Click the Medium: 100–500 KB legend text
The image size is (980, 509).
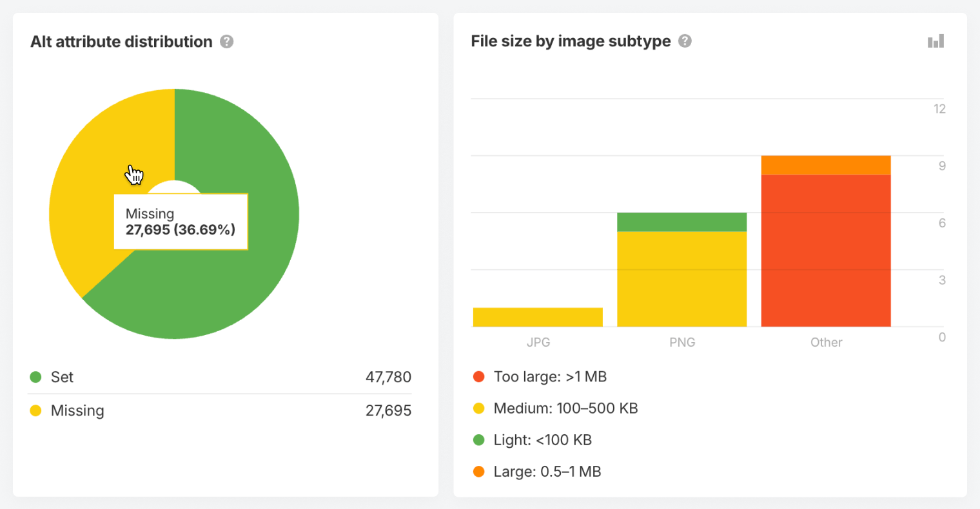click(565, 408)
